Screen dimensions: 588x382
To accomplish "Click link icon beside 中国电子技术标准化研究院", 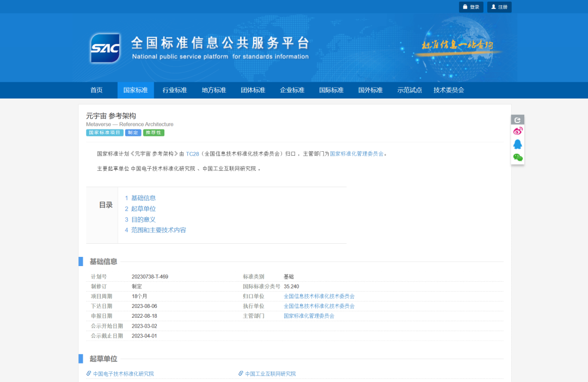I will pyautogui.click(x=89, y=373).
